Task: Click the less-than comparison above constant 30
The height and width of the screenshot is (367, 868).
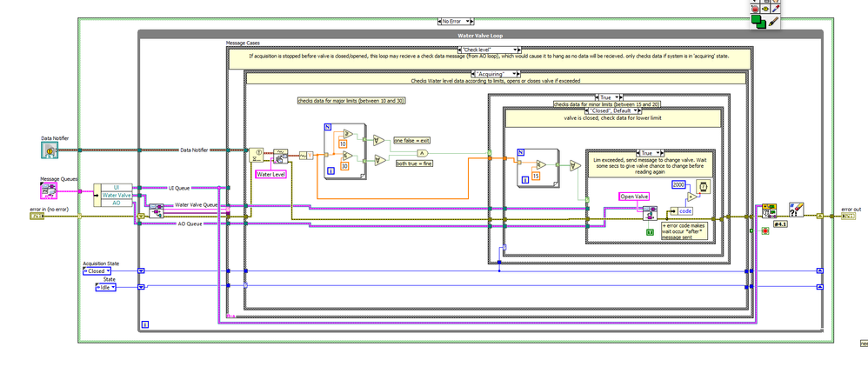Action: 348,156
